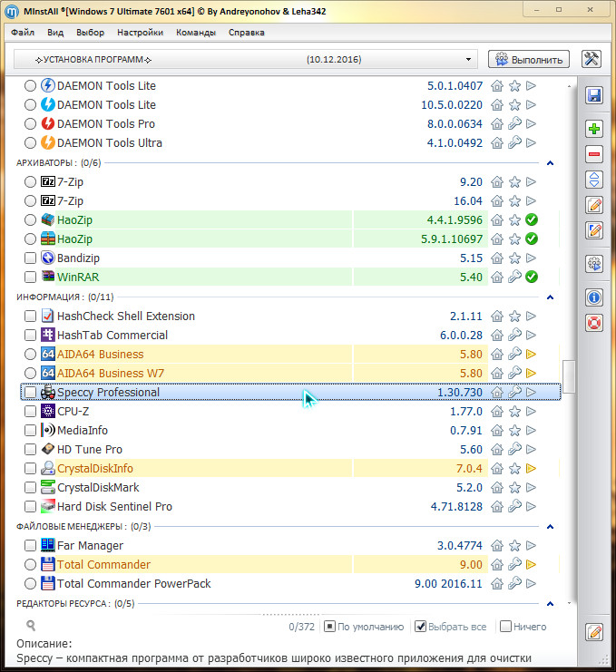Click the green plus add icon
The height and width of the screenshot is (672, 616).
(x=594, y=129)
